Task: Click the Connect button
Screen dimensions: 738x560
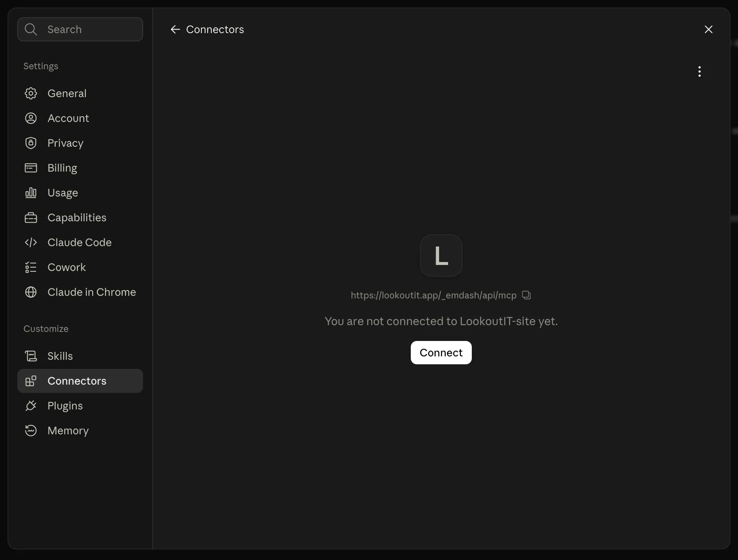Action: (441, 353)
